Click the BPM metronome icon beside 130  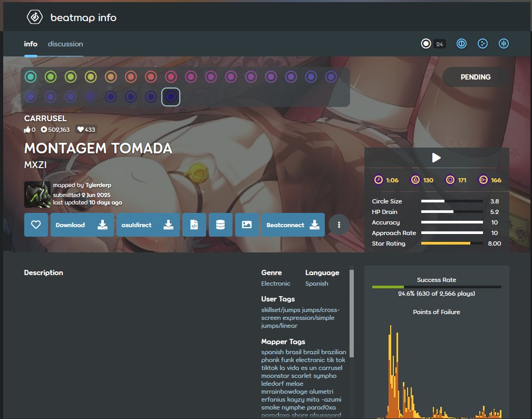point(415,180)
